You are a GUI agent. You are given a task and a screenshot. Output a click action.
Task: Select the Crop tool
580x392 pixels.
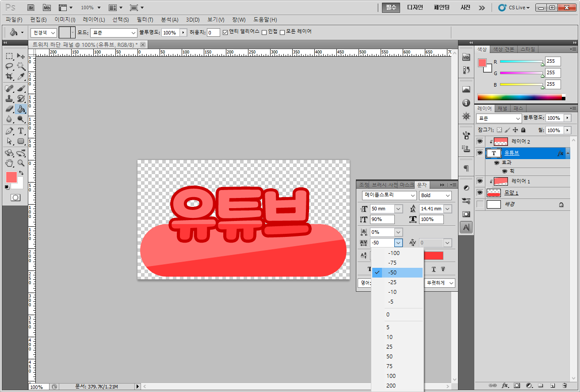pos(9,76)
